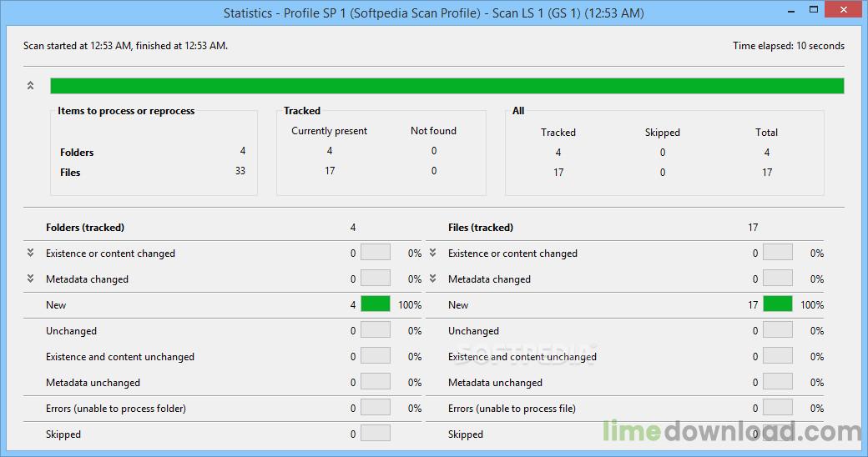Click the green overall scan progress bar
Viewport: 868px width, 457px height.
click(447, 86)
